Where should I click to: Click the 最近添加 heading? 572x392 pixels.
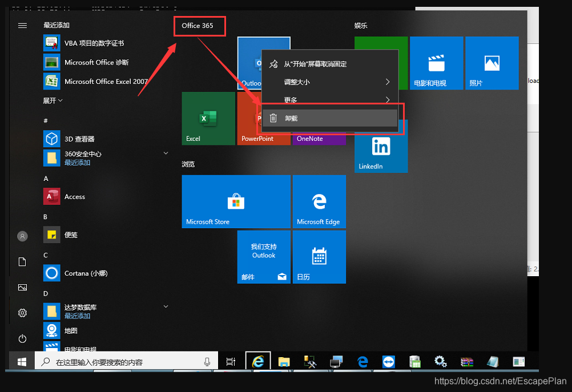tap(57, 25)
